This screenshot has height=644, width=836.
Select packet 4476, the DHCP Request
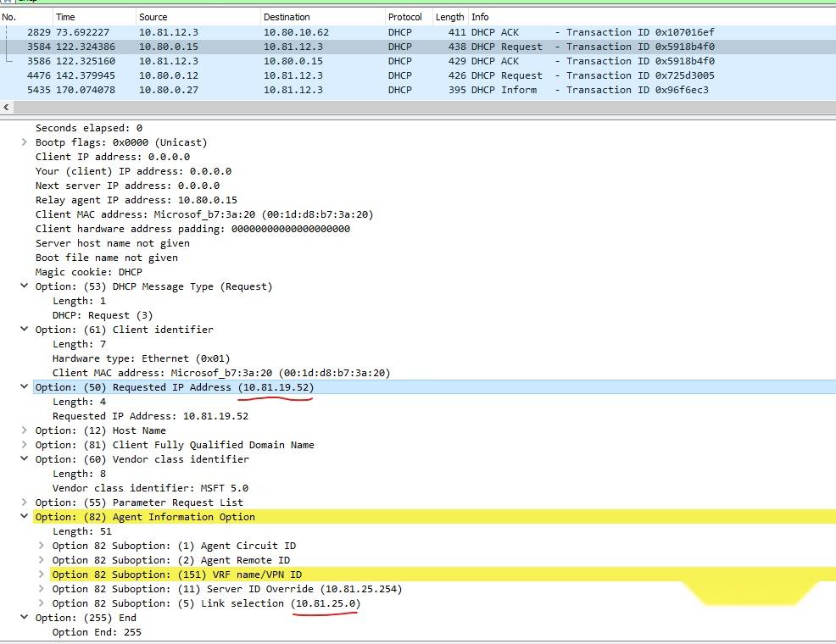254,75
